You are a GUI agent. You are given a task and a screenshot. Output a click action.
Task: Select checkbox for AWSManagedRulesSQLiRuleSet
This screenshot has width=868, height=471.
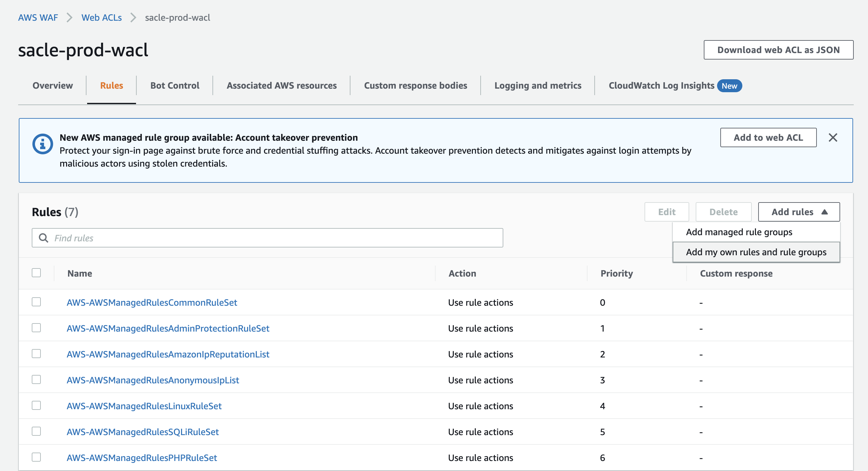pos(36,431)
